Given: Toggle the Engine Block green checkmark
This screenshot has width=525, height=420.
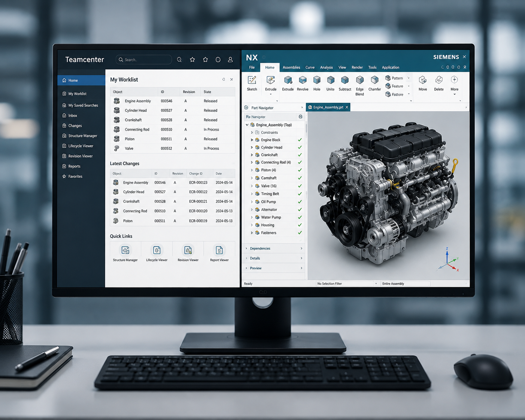Looking at the screenshot, I should 300,140.
